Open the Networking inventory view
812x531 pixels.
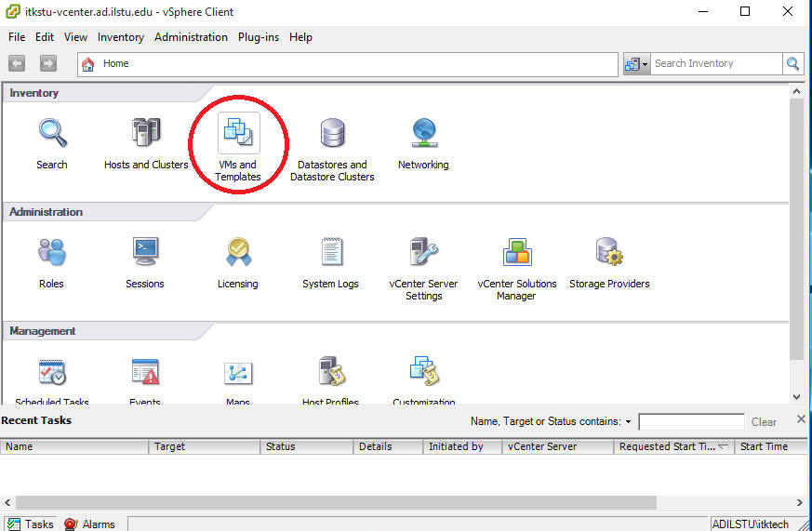pyautogui.click(x=424, y=133)
